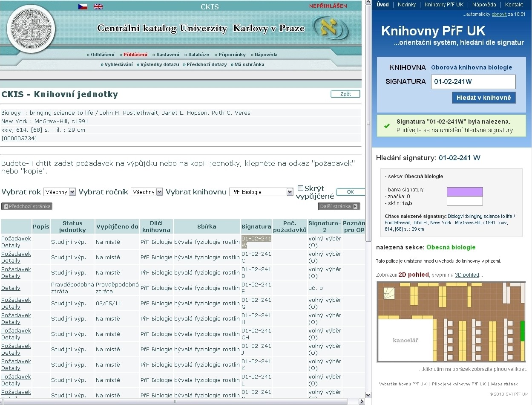This screenshot has width=532, height=405.
Task: Click the found section 'Obecná biologie' text
Action: click(x=451, y=247)
